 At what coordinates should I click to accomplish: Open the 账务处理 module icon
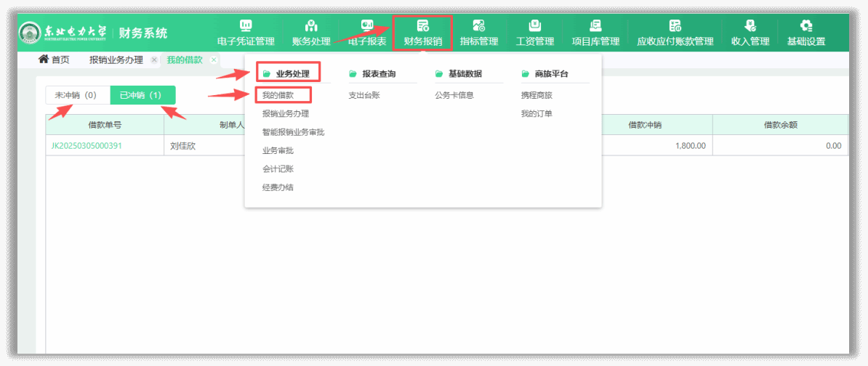click(311, 26)
